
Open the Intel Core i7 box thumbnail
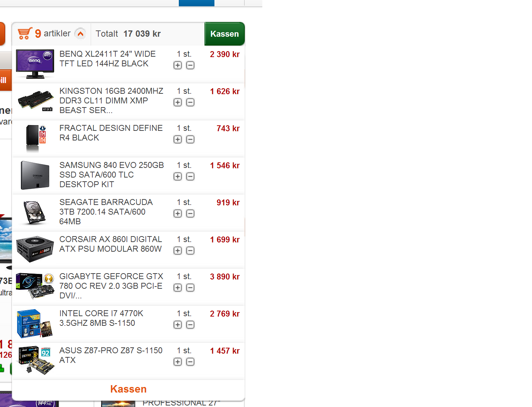click(x=35, y=324)
